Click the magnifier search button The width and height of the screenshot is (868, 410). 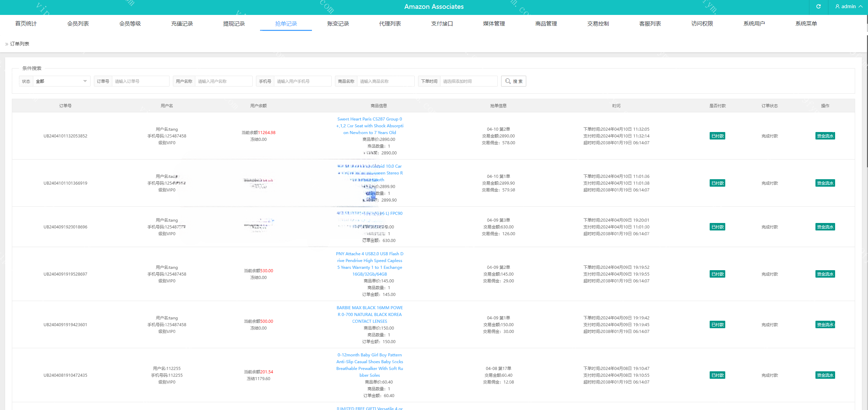coord(513,81)
